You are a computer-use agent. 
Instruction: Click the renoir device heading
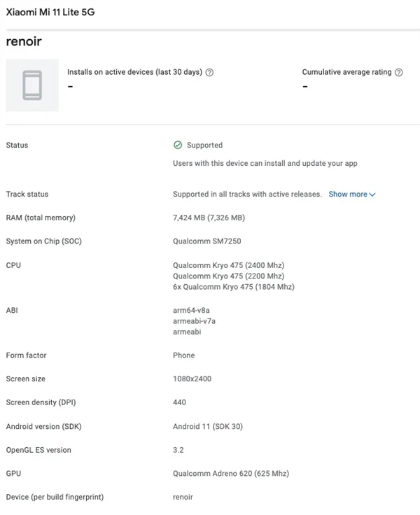tap(24, 41)
